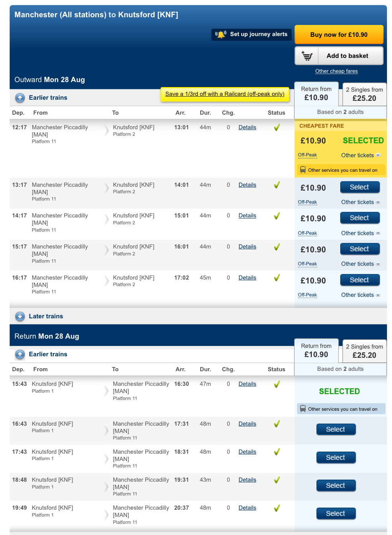Click the bus icon in the cheapest fare box

pos(303,170)
